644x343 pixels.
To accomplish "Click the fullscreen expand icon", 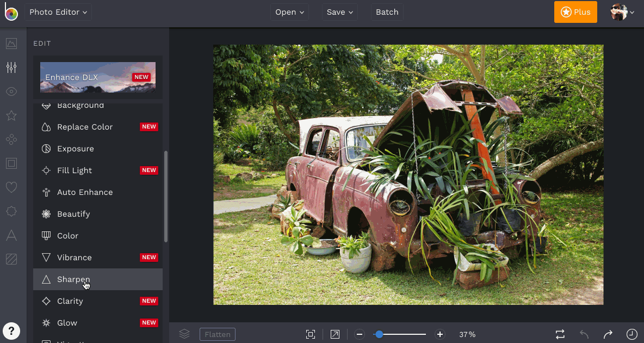I will [335, 334].
